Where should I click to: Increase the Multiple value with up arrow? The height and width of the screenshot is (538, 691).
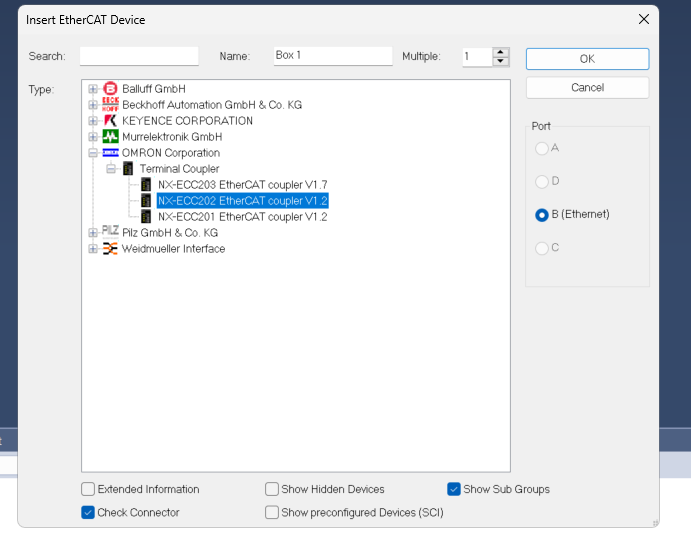coord(501,52)
